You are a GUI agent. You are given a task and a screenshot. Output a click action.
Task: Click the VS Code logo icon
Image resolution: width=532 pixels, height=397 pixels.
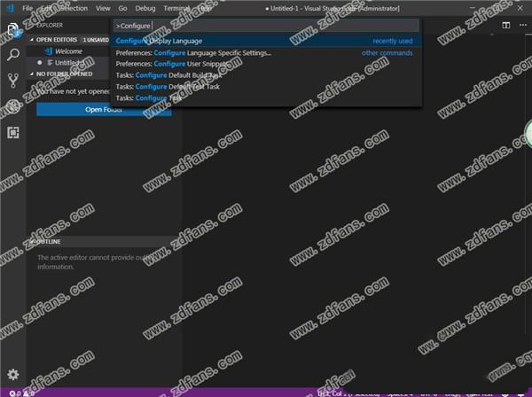point(8,8)
